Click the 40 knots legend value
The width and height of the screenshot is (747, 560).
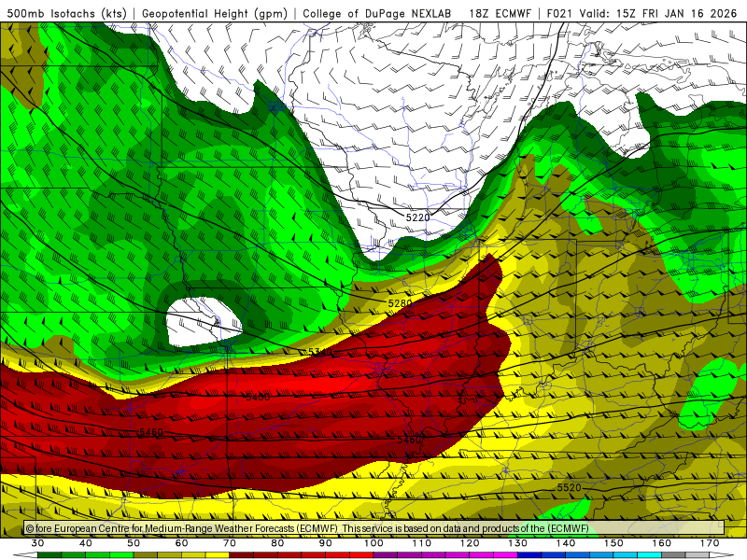click(86, 543)
